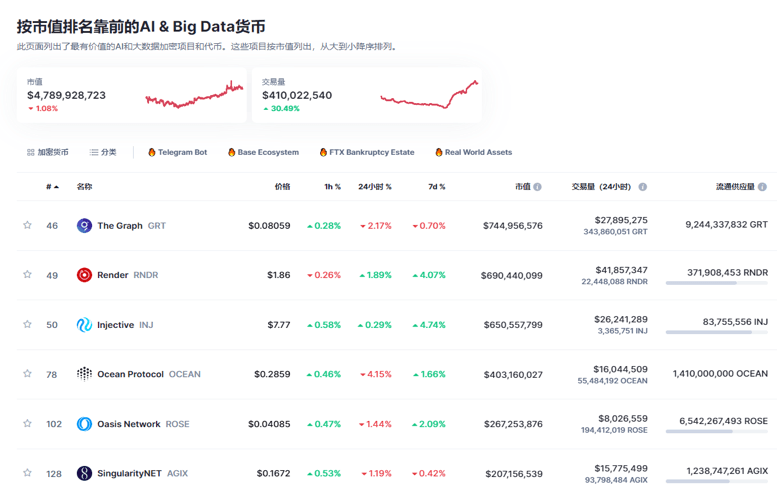Toggle favorite star for Ocean Protocol
The image size is (777, 491).
pos(27,374)
